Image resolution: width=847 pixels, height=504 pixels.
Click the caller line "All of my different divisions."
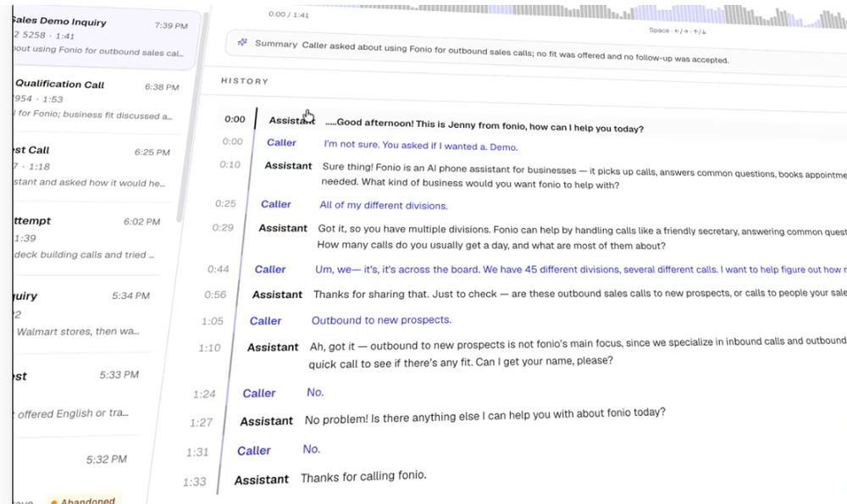(384, 205)
